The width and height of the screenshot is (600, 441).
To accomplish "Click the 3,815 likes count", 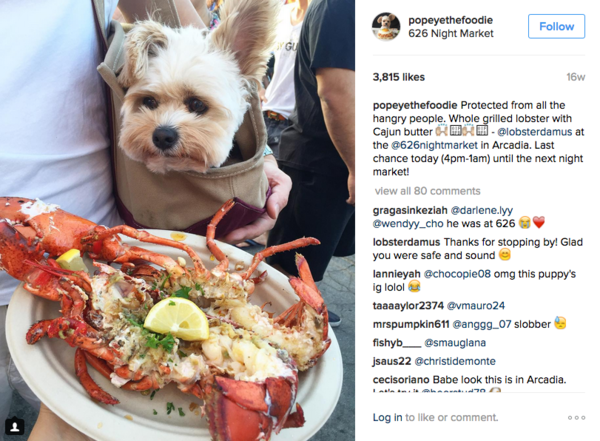I will coord(399,77).
